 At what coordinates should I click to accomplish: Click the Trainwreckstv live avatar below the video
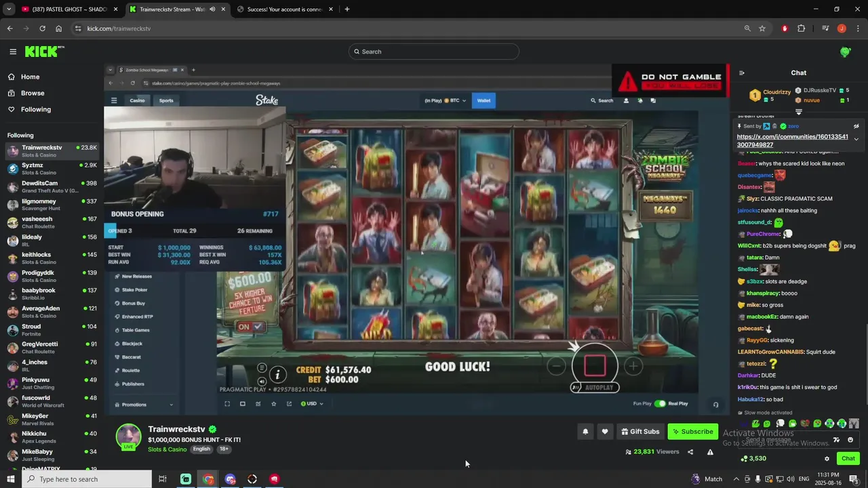click(x=128, y=437)
